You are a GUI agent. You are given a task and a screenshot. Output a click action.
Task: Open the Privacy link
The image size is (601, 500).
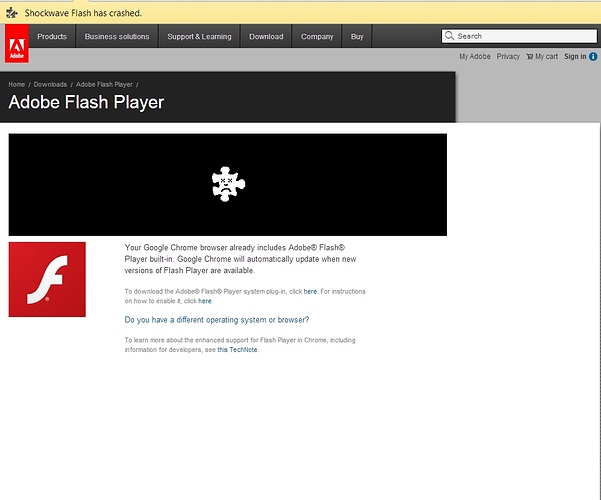(508, 57)
